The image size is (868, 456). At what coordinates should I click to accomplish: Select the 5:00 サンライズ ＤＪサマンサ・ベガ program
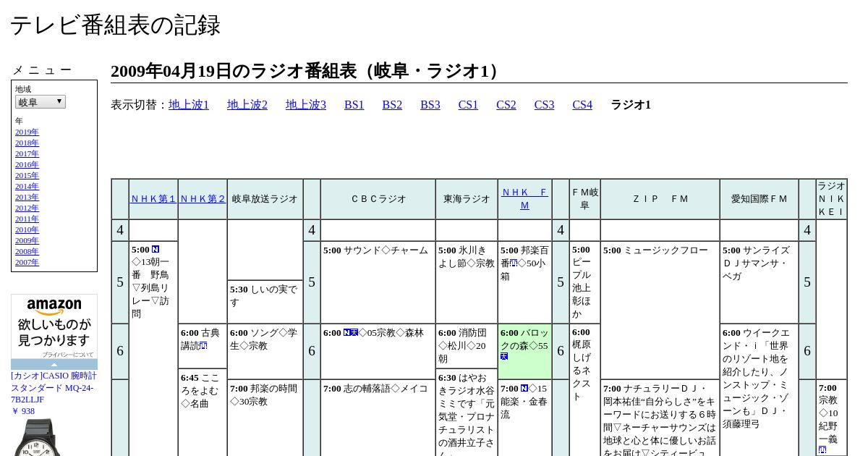click(x=759, y=282)
